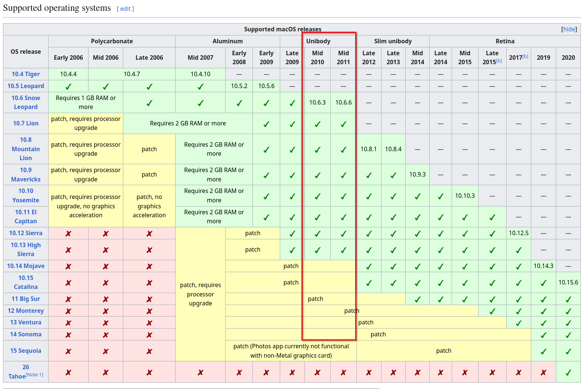Click the 10.6.3 cell under Mid 2010
The width and height of the screenshot is (588, 389).
[318, 102]
